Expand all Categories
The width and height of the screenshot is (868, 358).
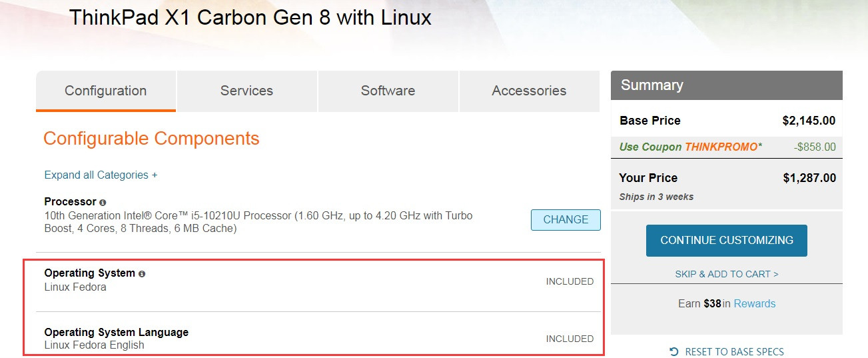tap(101, 175)
